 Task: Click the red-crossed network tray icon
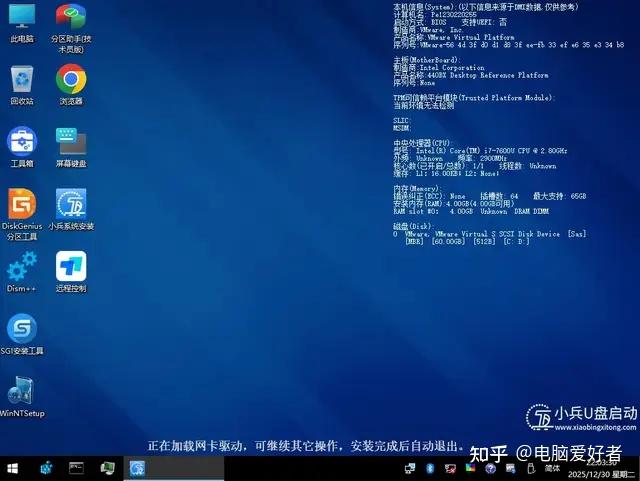(450, 468)
